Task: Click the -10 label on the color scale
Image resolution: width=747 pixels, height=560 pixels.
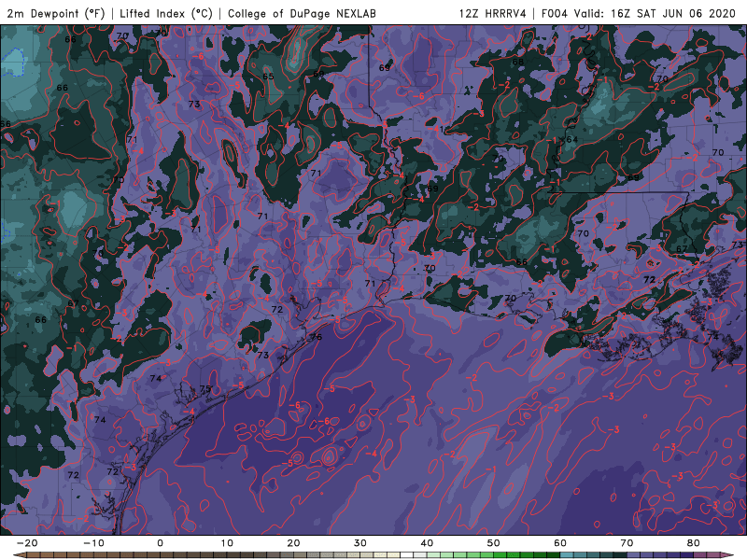Action: point(93,543)
